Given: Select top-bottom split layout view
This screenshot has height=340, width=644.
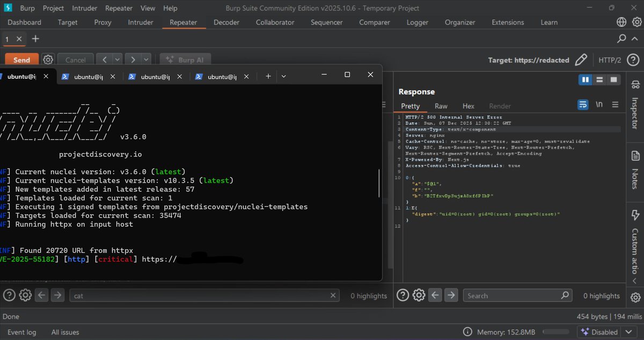Looking at the screenshot, I should [599, 79].
